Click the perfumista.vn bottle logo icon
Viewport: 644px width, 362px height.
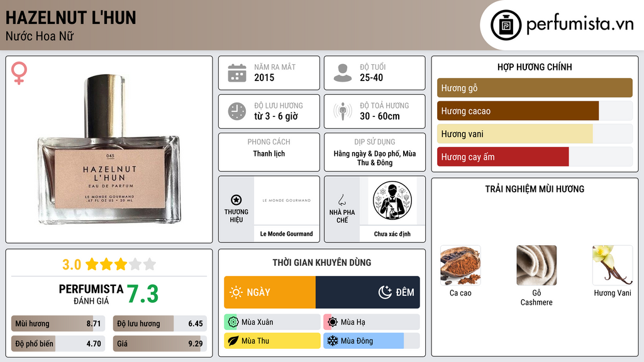506,25
